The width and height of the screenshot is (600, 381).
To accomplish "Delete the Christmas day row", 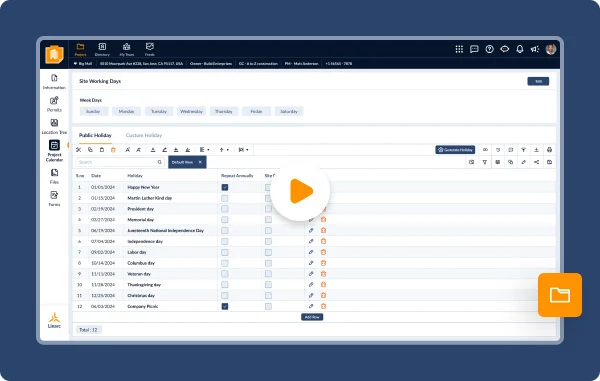I will [x=323, y=295].
